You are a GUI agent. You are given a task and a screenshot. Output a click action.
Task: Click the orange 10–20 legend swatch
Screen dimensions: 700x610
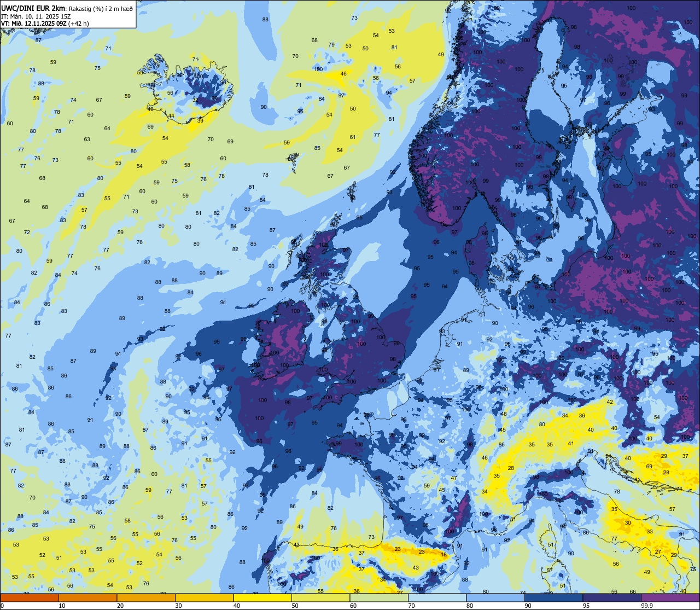pyautogui.click(x=87, y=597)
